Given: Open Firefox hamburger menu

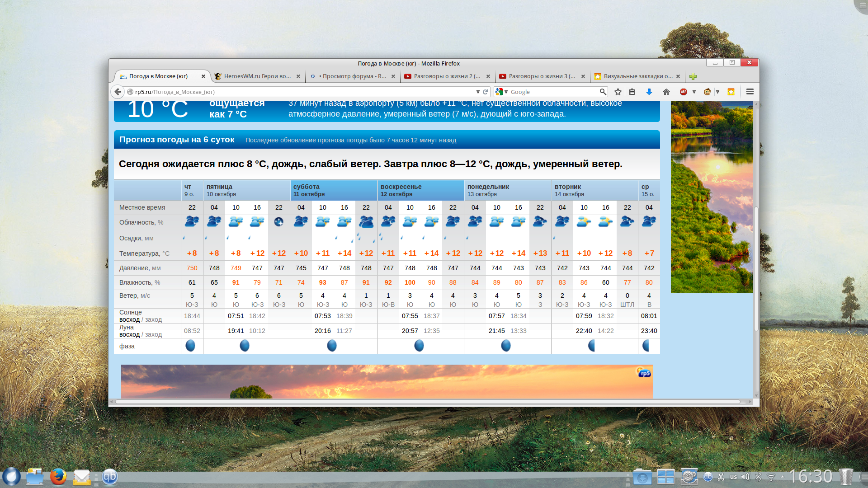Looking at the screenshot, I should [x=750, y=92].
